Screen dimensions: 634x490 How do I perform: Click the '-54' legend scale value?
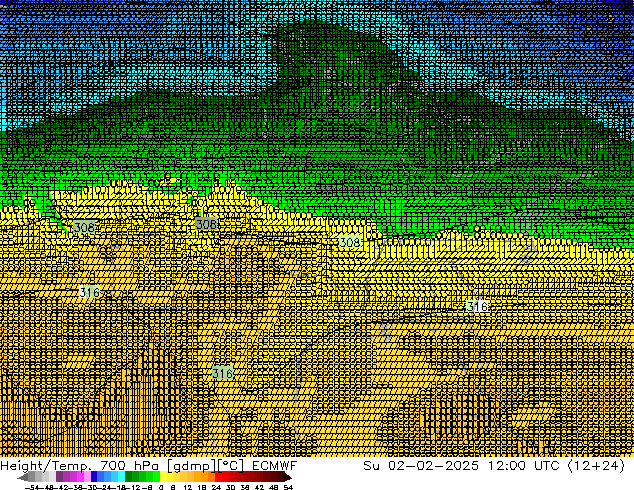(x=32, y=487)
